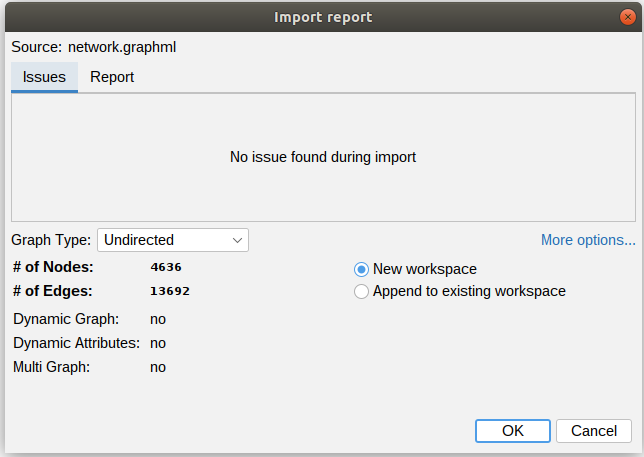Screen dimensions: 644x457
Task: Click the '# of Edges' label
Action: pos(52,291)
